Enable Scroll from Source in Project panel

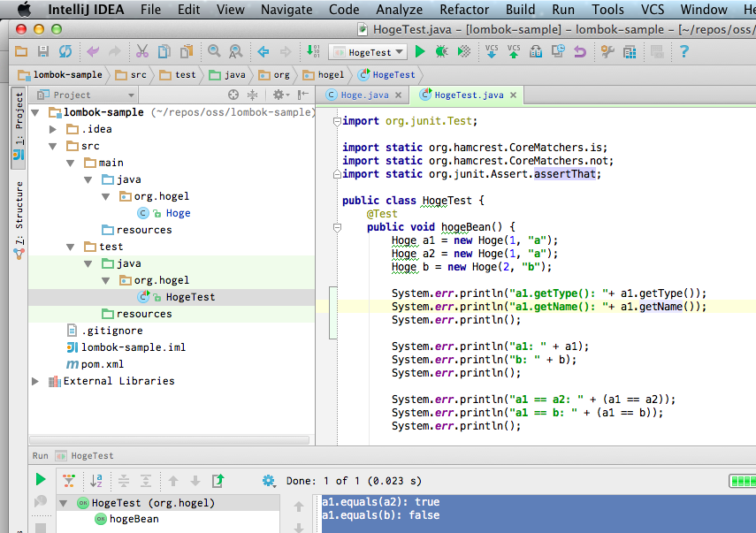coord(233,95)
